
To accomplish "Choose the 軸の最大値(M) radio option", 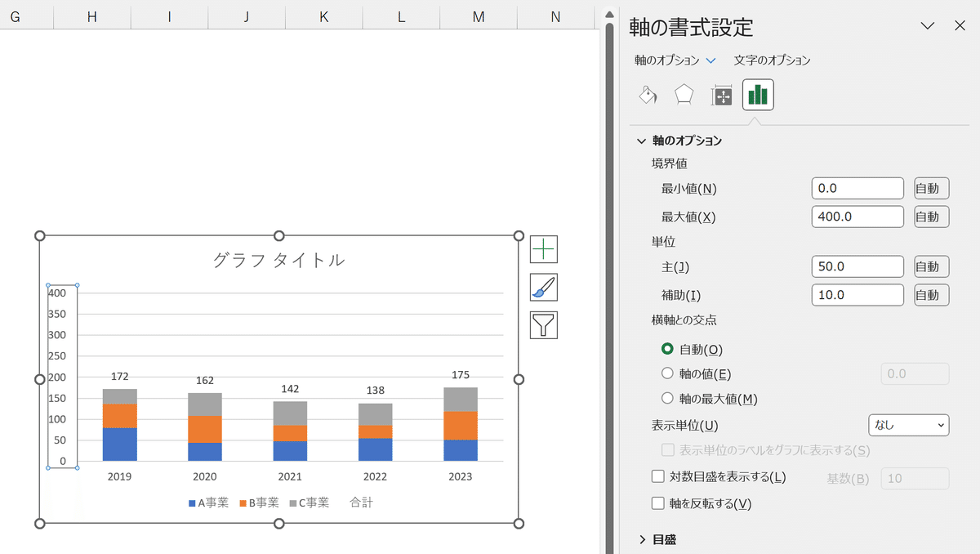I will [667, 399].
